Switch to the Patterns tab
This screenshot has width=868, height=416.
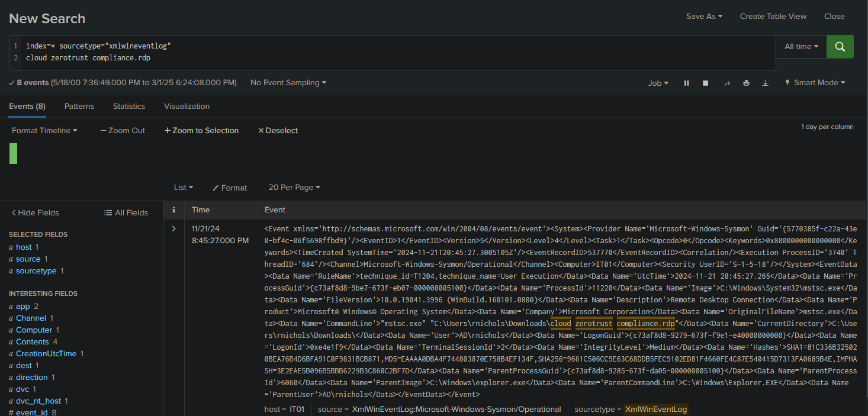point(79,107)
